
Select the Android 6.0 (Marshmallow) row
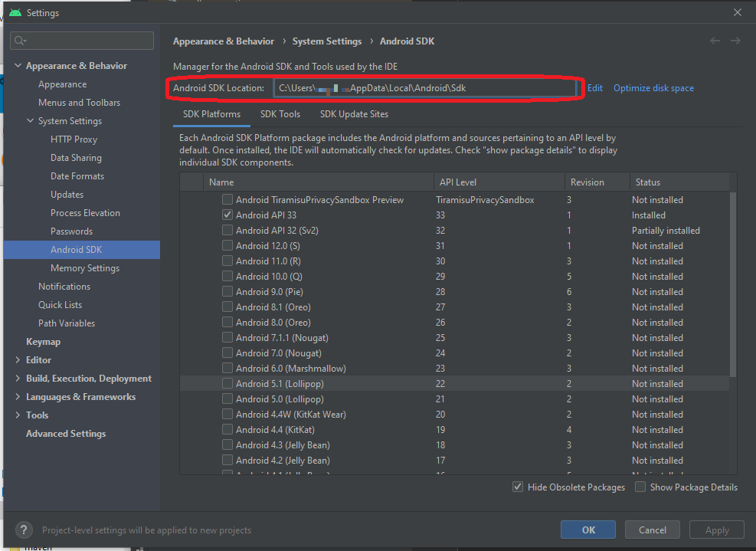click(455, 368)
